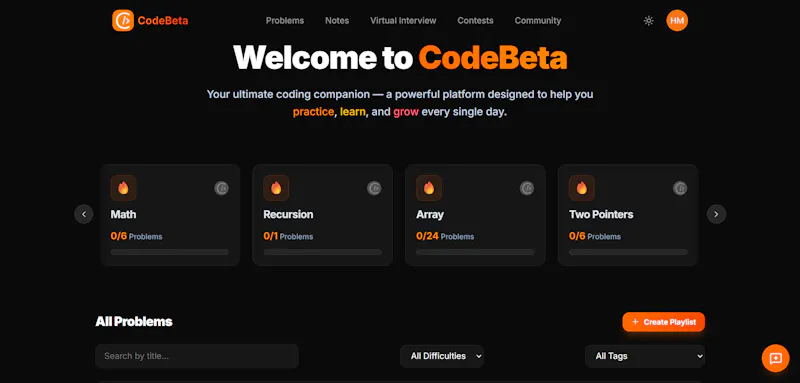Click the flame icon on Recursion card

coord(276,188)
